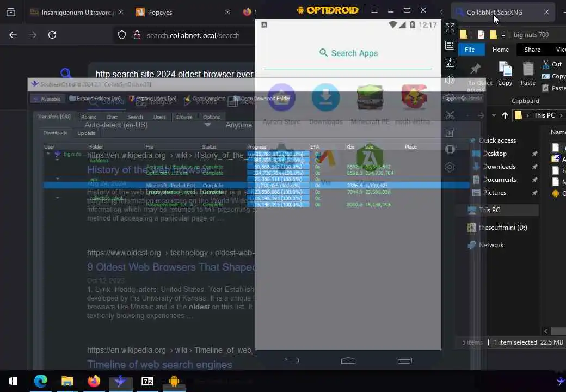The width and height of the screenshot is (566, 392).
Task: Open the Soulseek Uploads sub-tab
Action: [87, 133]
